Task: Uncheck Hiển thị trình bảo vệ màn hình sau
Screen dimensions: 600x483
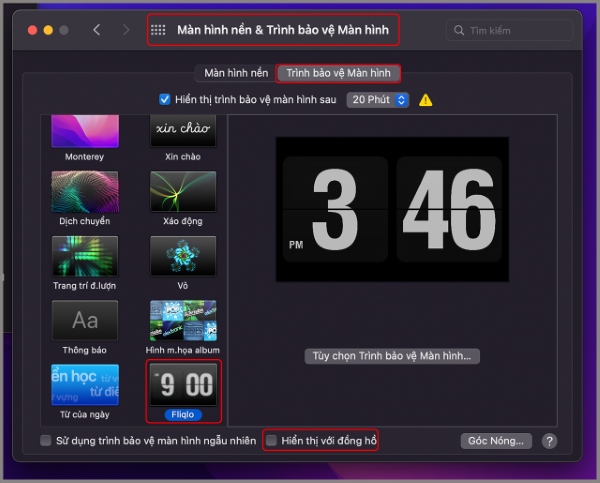Action: coord(165,100)
